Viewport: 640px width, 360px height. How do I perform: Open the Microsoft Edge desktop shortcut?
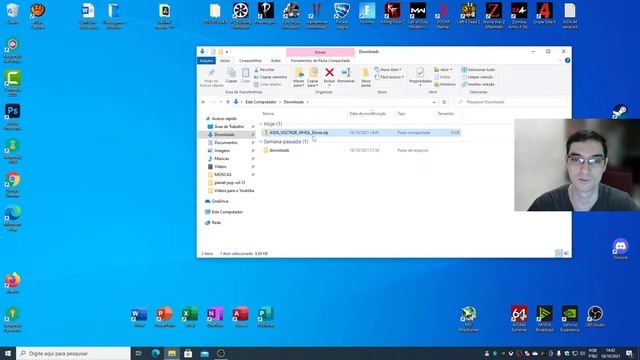13,218
